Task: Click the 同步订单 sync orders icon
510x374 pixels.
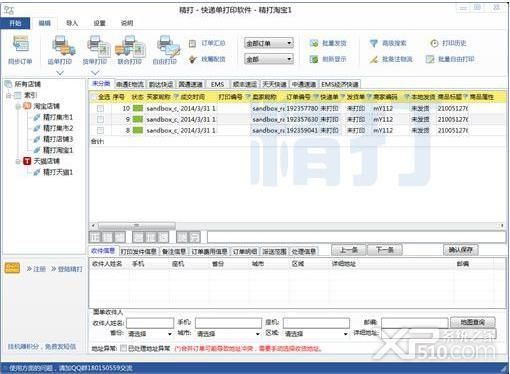Action: coord(21,45)
